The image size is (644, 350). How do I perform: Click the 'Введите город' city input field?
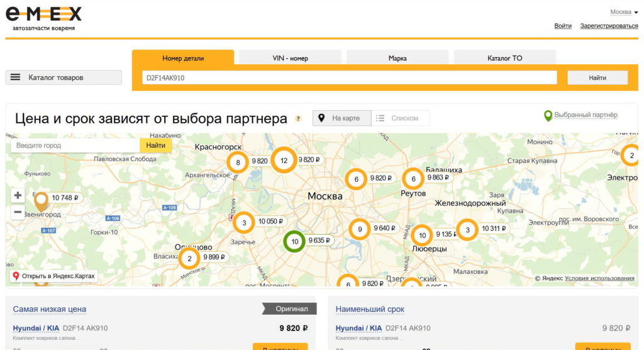click(75, 145)
